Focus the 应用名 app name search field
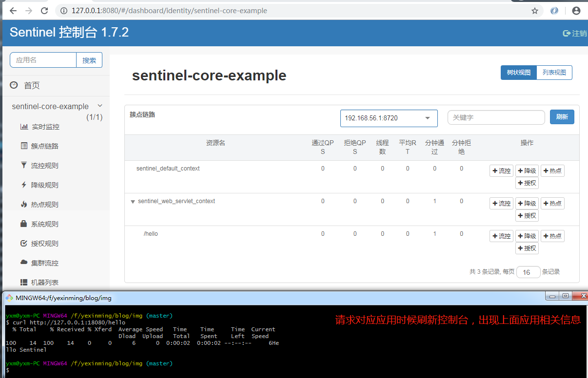 tap(43, 60)
